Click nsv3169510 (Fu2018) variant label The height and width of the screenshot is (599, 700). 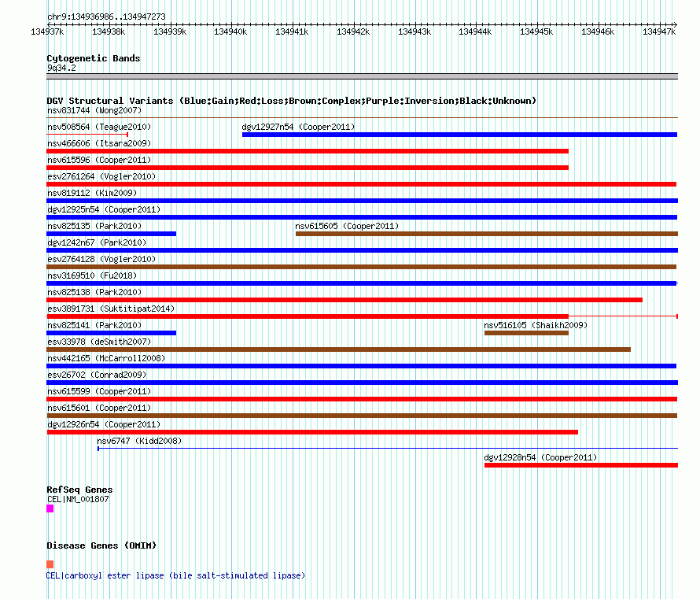92,275
